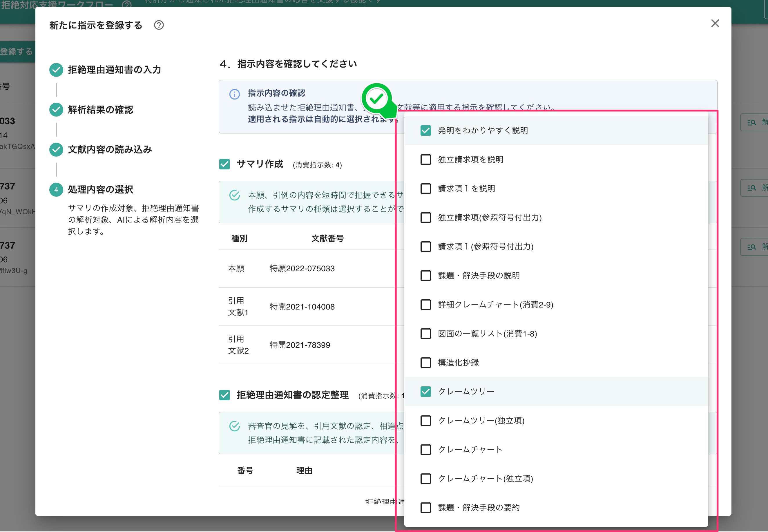Check クレームチャート(独立項) option
Image resolution: width=768 pixels, height=532 pixels.
click(x=425, y=478)
